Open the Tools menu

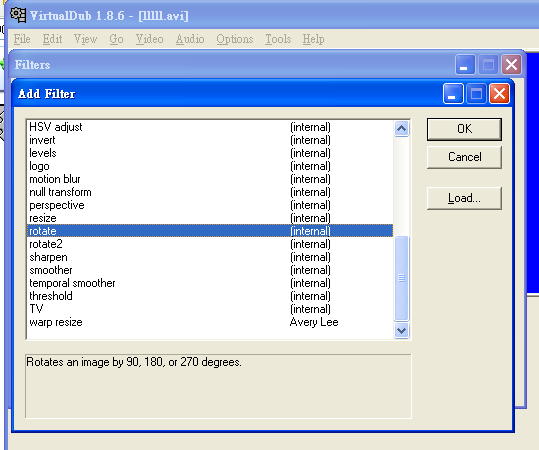278,39
